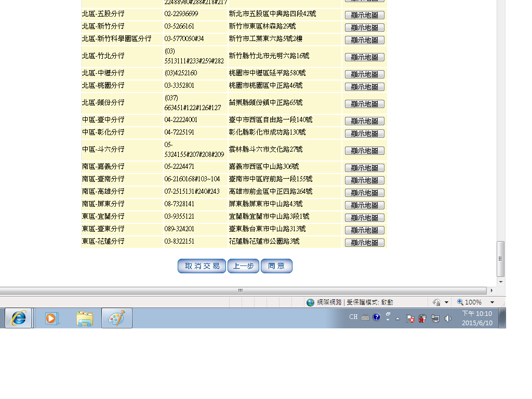This screenshot has width=532, height=399.
Task: Launch Windows Media Player taskbar icon
Action: [51, 318]
